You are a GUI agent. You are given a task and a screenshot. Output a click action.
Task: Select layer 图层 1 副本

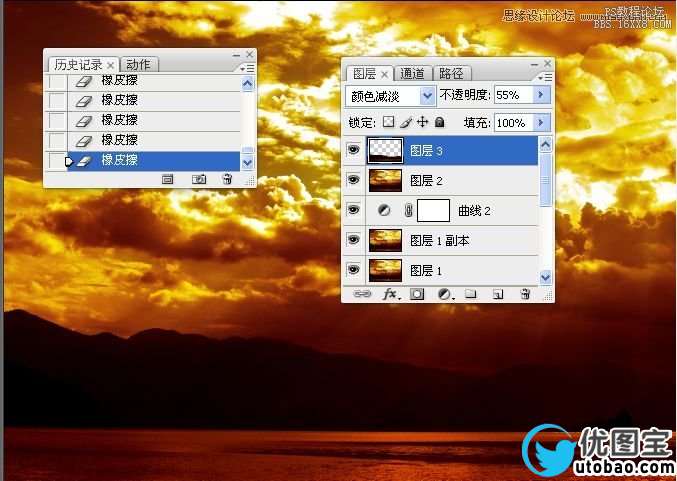[x=452, y=240]
